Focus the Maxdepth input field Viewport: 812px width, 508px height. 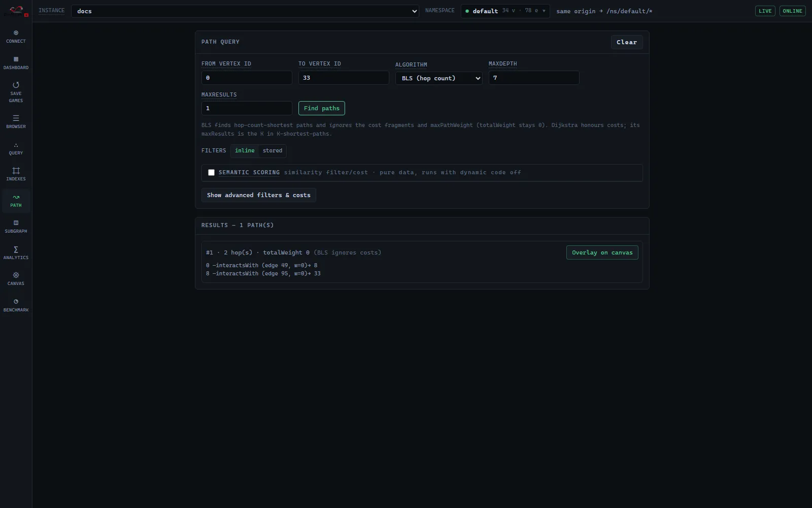(x=534, y=78)
